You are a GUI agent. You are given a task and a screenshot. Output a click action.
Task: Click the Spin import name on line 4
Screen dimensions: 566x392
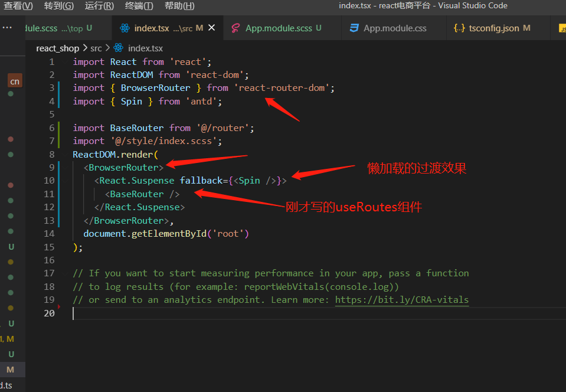click(132, 102)
